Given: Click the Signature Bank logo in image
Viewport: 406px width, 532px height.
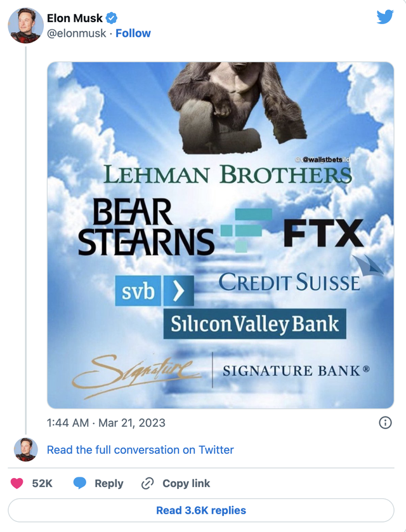Looking at the screenshot, I should pos(295,369).
